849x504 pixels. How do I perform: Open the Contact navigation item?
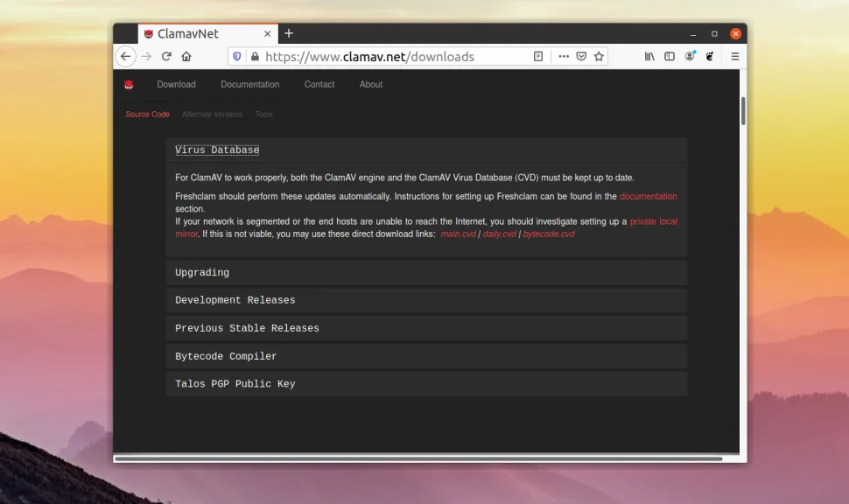[319, 85]
